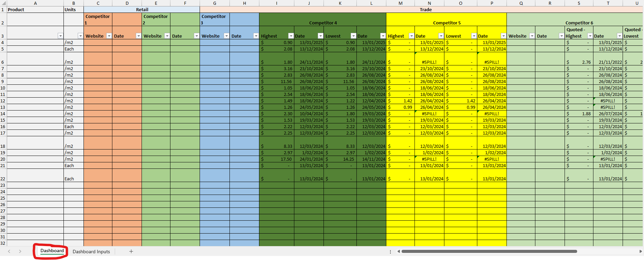Open the Product column filter dropdown
The image size is (644, 260).
click(x=60, y=36)
